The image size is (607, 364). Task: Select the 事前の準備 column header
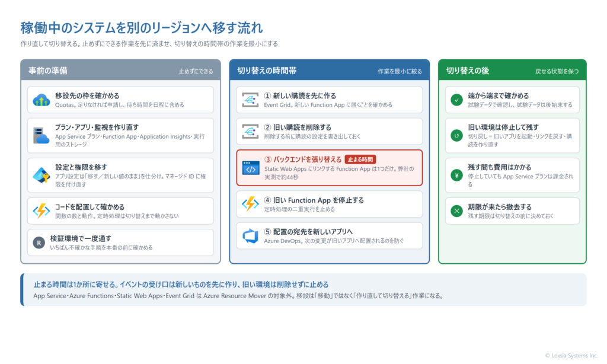point(120,71)
